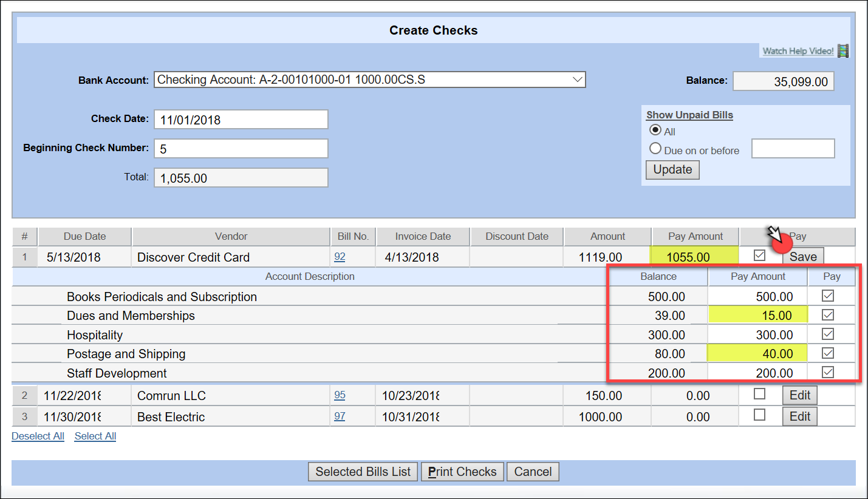Screen dimensions: 868x499
Task: Select the Due on or before radio button
Action: (x=655, y=149)
